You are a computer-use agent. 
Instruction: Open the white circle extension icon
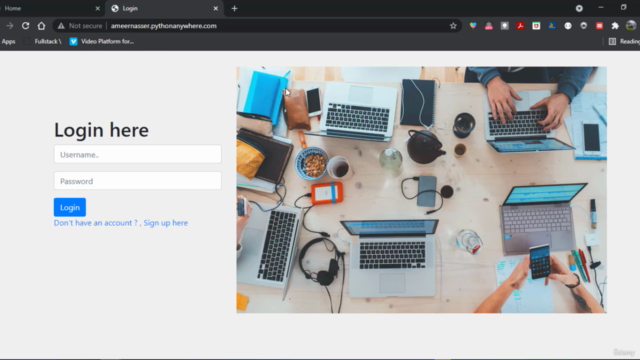point(568,26)
